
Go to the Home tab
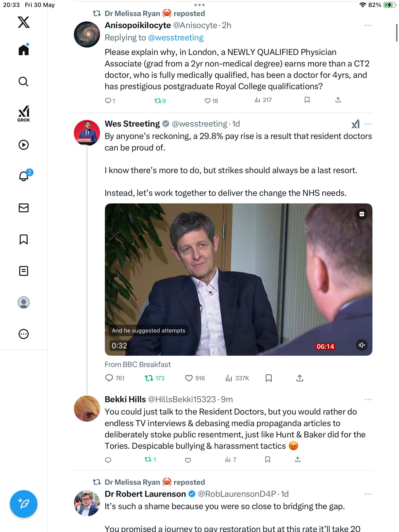pos(24,49)
